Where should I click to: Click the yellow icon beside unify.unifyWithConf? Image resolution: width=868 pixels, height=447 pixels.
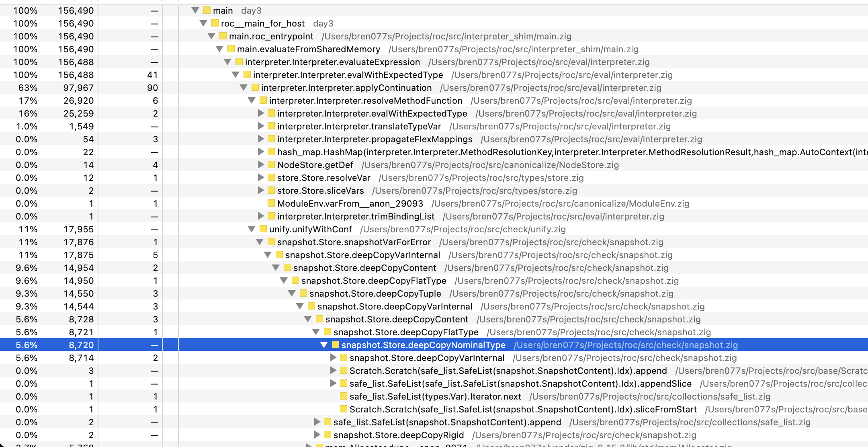click(x=263, y=229)
